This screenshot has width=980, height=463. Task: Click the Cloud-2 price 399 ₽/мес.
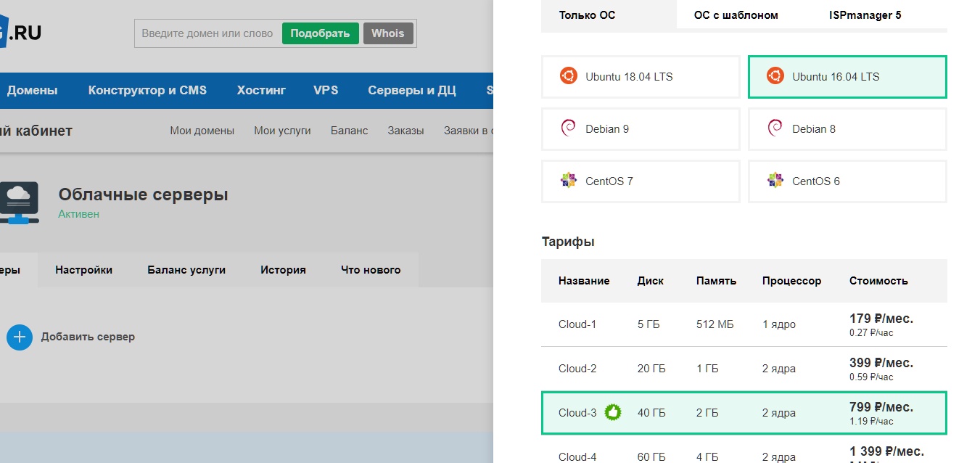coord(881,363)
